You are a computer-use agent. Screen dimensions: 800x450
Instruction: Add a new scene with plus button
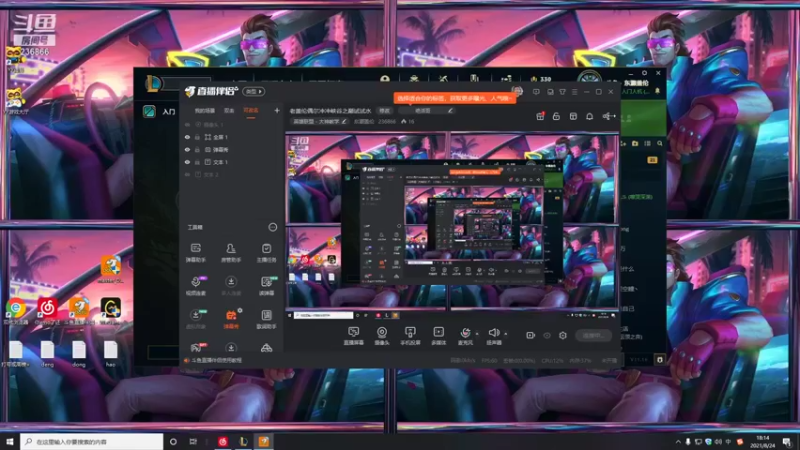click(277, 111)
